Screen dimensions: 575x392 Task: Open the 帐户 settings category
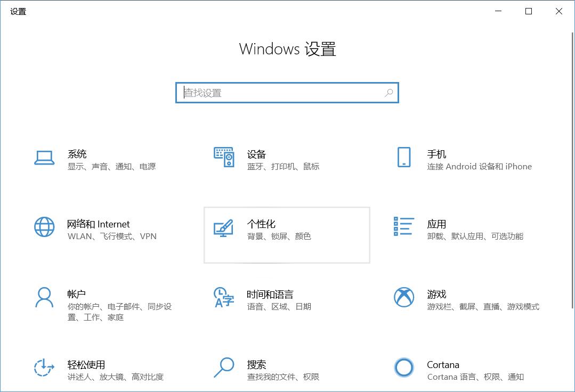[x=77, y=294]
